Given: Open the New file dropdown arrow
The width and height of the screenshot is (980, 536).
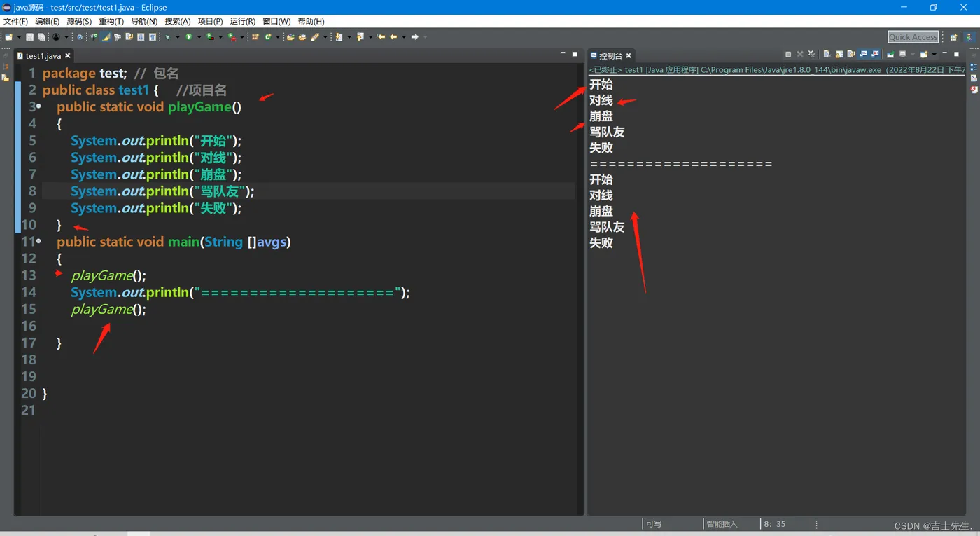Looking at the screenshot, I should coord(19,36).
